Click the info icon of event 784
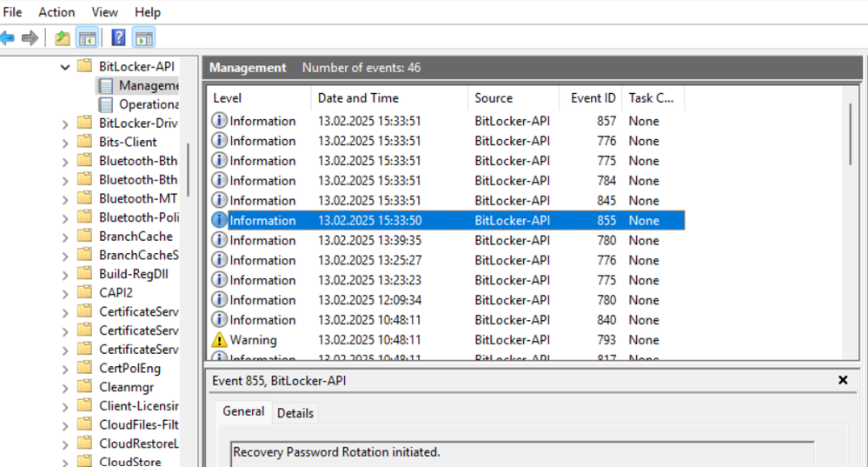 219,180
